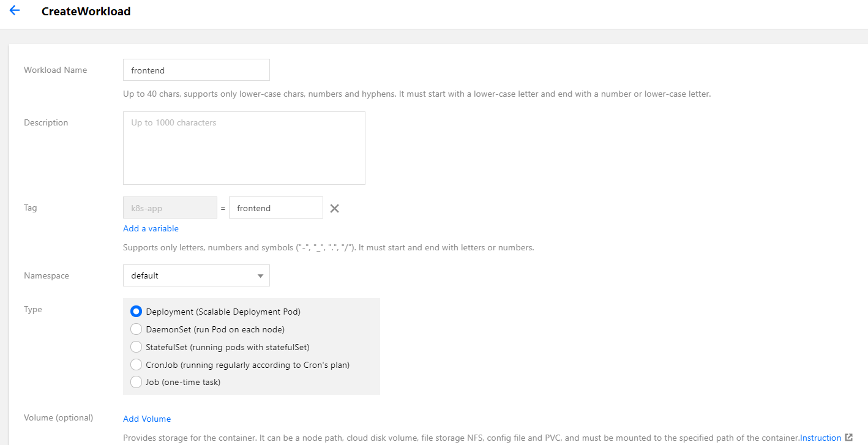Image resolution: width=868 pixels, height=445 pixels.
Task: Remove the k8s-app tag with X icon
Action: [334, 208]
